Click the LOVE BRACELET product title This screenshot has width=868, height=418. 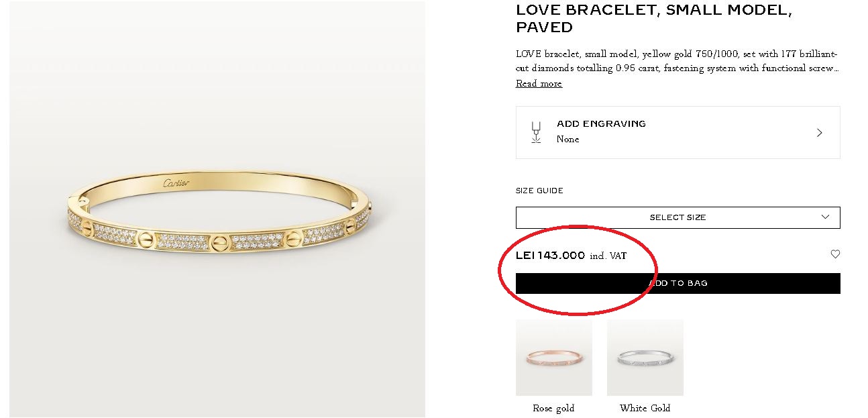pos(653,19)
